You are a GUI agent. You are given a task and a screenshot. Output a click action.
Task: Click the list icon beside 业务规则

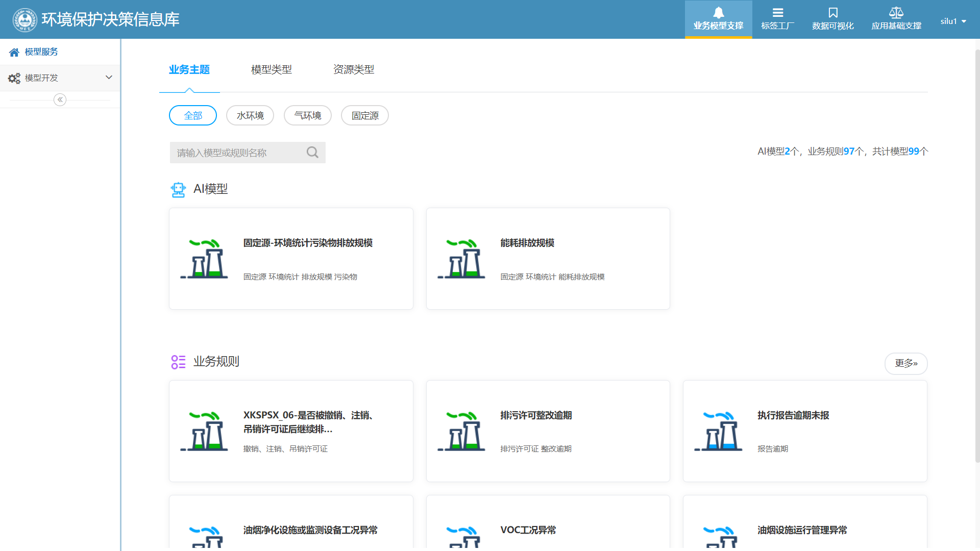tap(178, 362)
